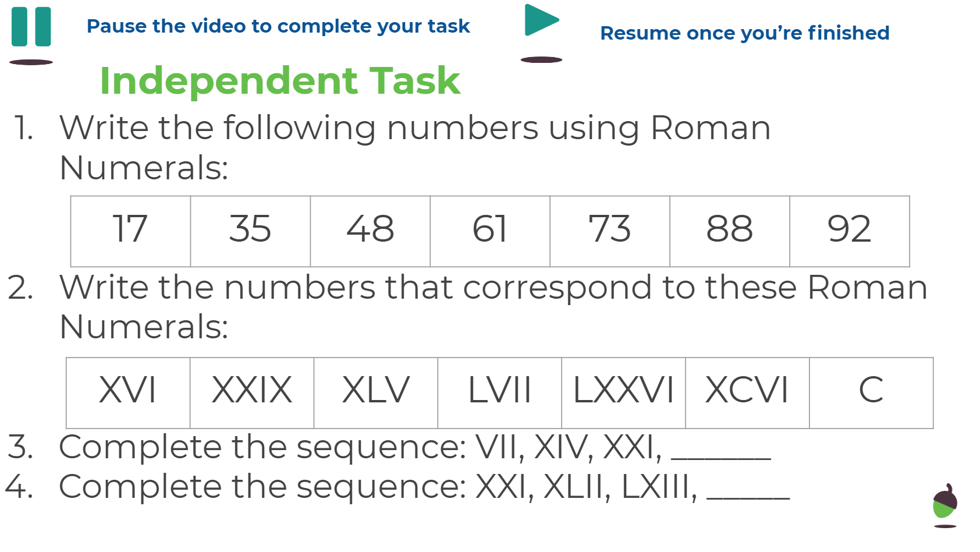This screenshot has height=552, width=980.
Task: Click the Independent Task heading
Action: [x=280, y=80]
